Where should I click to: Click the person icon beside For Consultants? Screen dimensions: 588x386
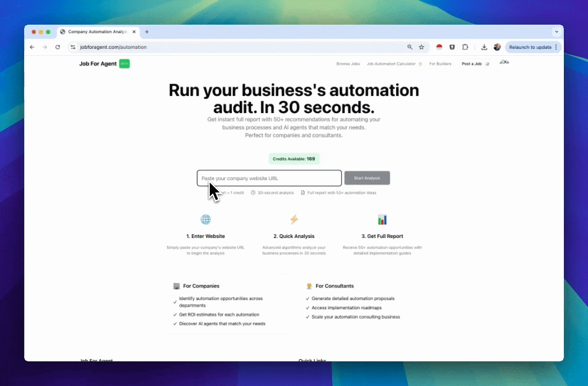[x=309, y=286]
